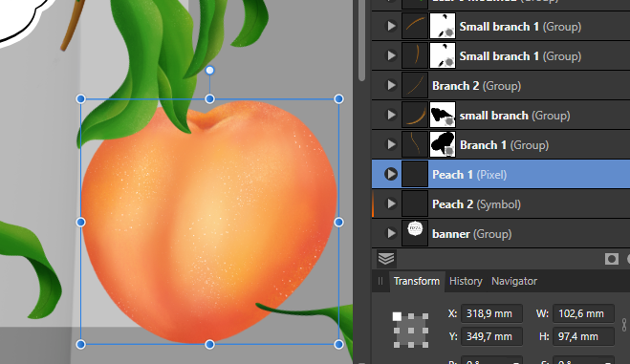
Task: Select the Branch 2 (Group) layer
Action: [x=501, y=85]
